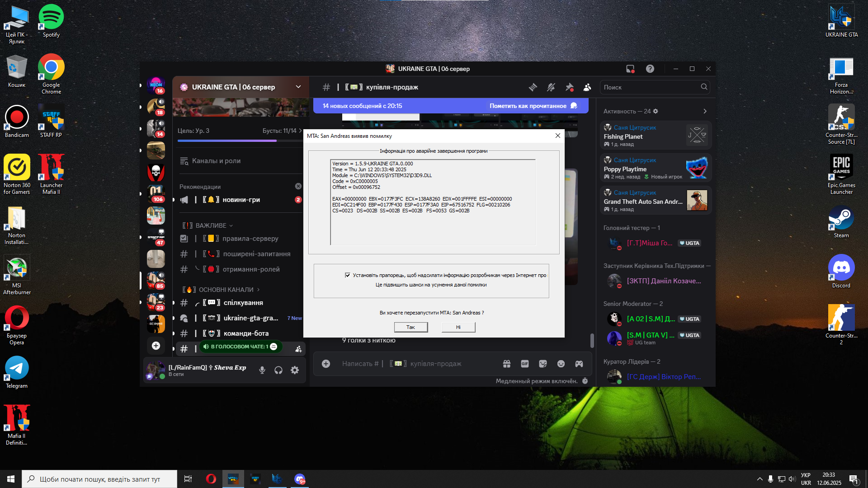Open Grand Theft Auto San Andreas activity card
Viewport: 868px width, 488px height.
656,200
